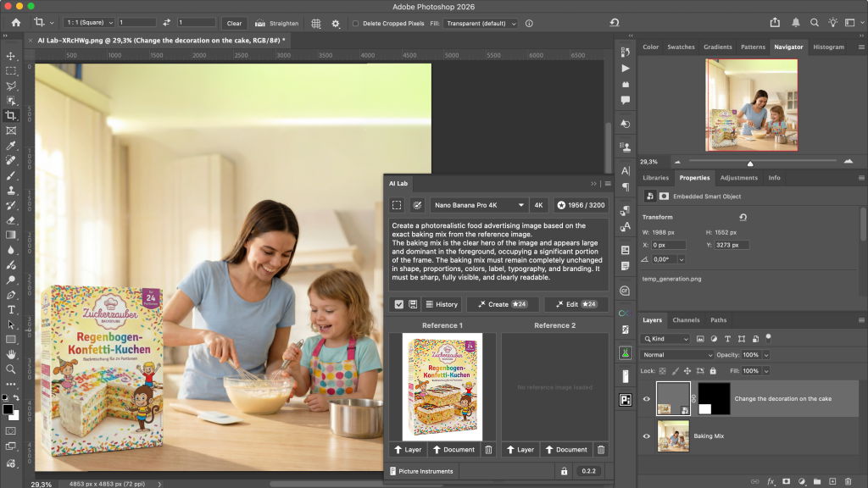This screenshot has width=868, height=488.
Task: Open the Channels tab
Action: click(686, 320)
